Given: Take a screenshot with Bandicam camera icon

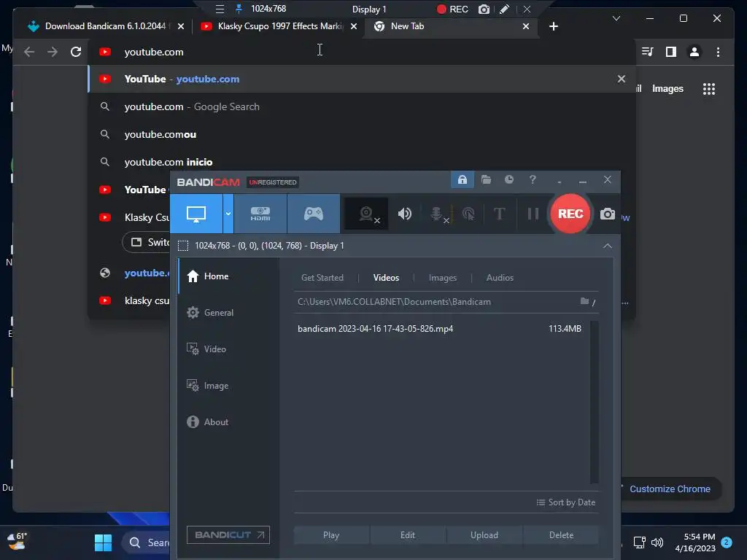Looking at the screenshot, I should pos(607,214).
